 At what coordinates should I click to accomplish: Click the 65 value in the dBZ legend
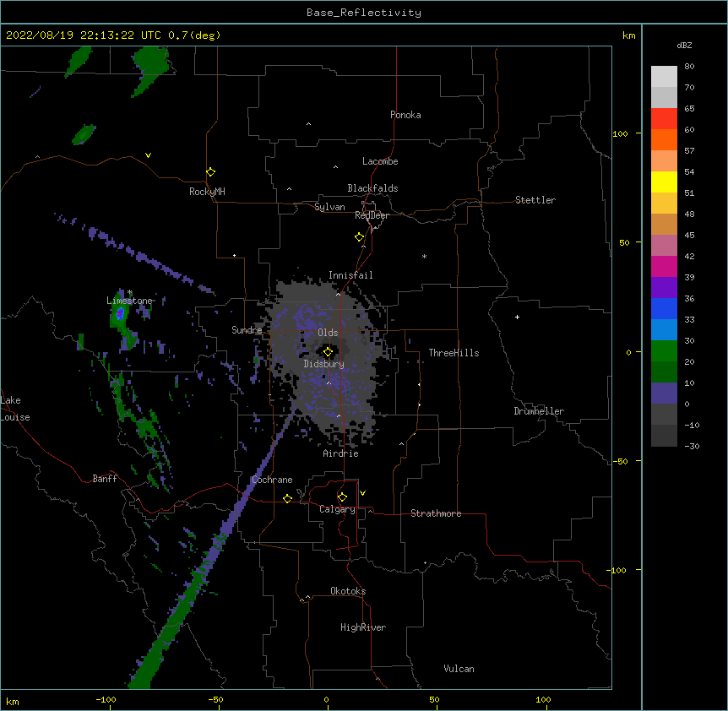tap(689, 109)
